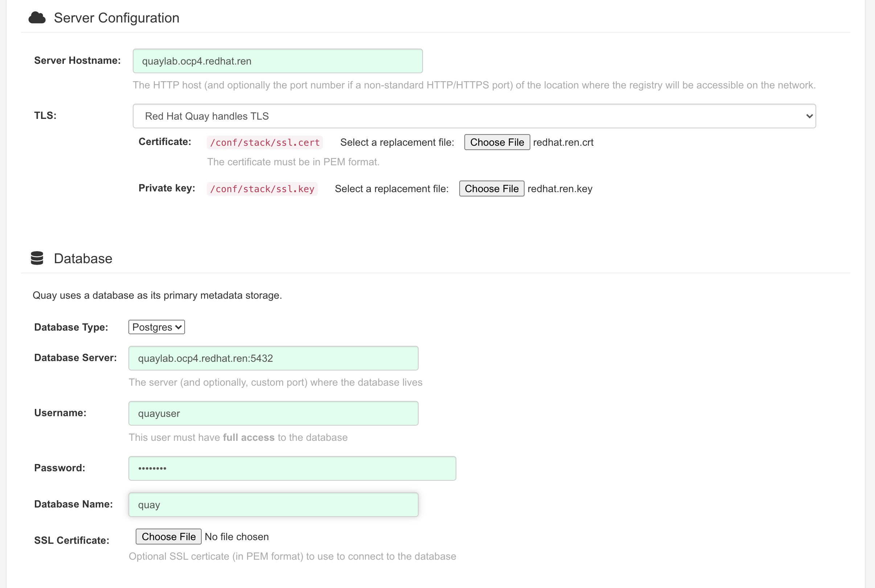Click the Database section heading

pos(83,259)
